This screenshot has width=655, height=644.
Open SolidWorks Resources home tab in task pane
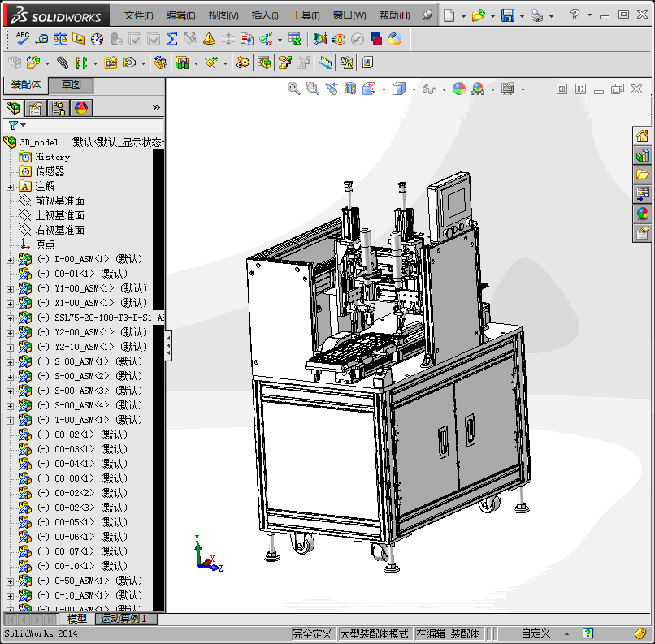643,136
